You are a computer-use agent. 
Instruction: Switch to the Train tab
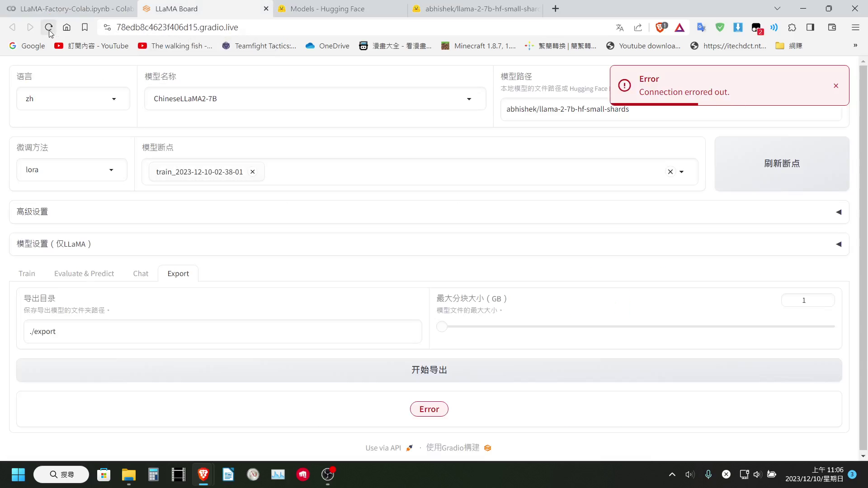point(27,273)
